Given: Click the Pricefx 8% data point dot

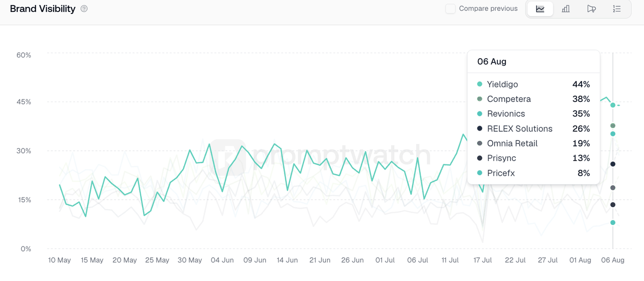Looking at the screenshot, I should coord(613,223).
